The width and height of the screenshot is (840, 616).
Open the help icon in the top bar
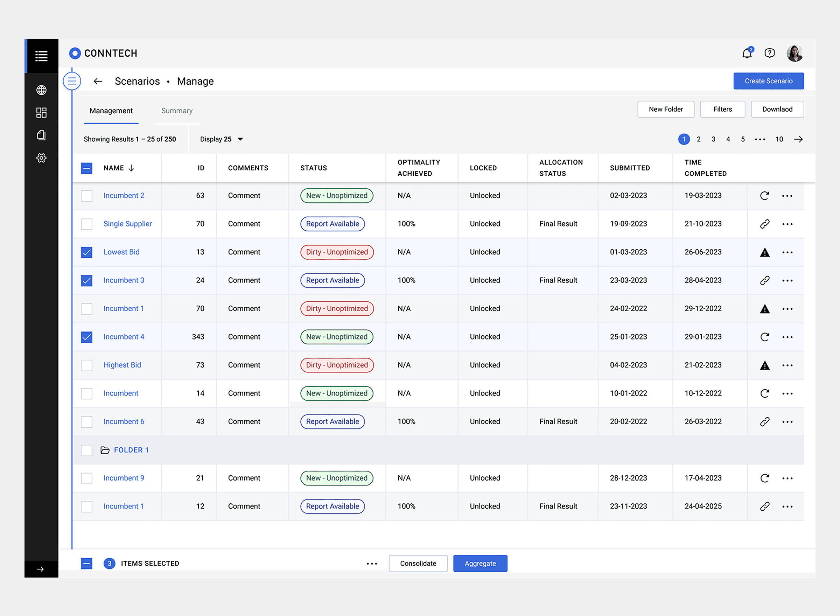click(770, 53)
